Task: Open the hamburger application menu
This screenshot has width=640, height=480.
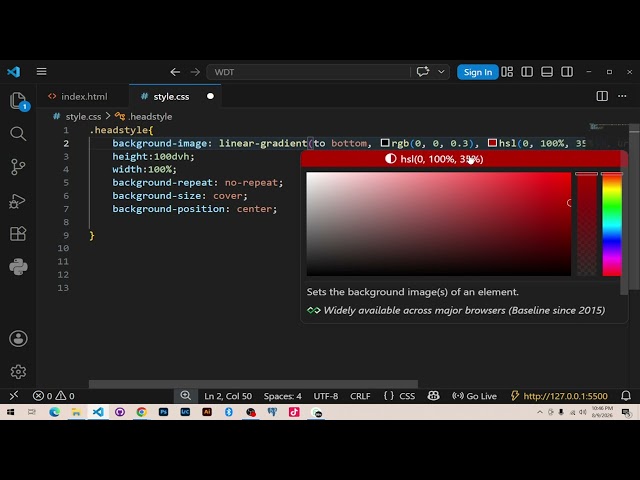Action: click(41, 71)
